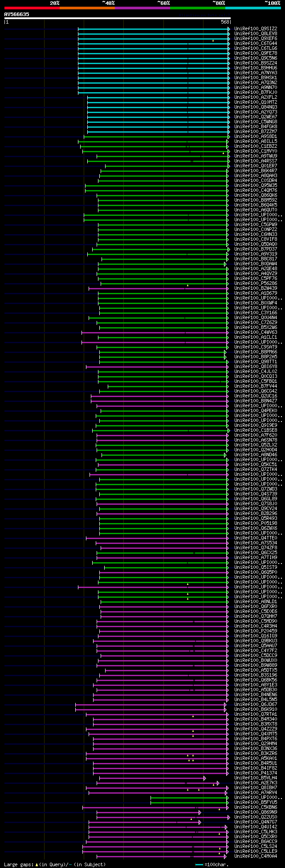This screenshot has height=868, width=285.
Task: Open hit UniRef100_Q9SIZ2
Action: [256, 29]
